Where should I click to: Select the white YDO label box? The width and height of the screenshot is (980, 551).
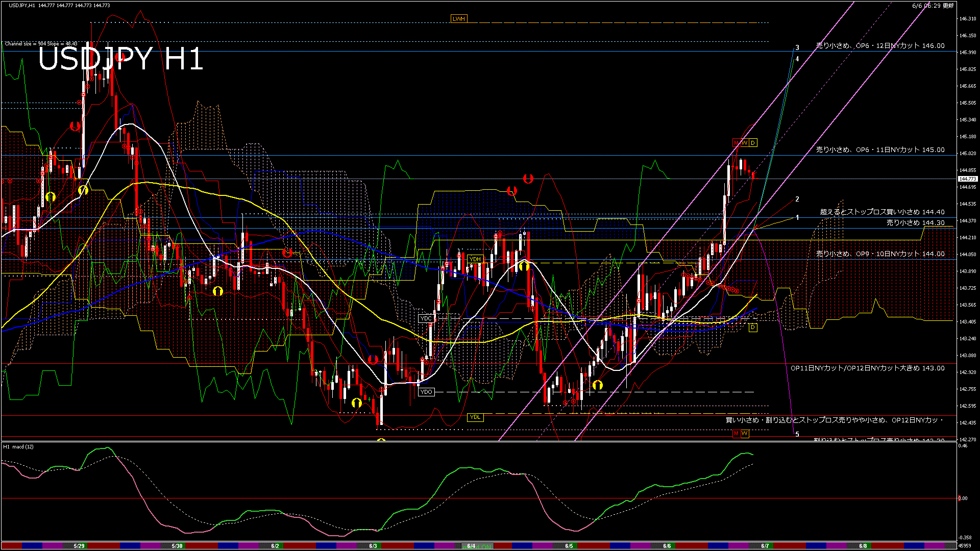coord(426,392)
